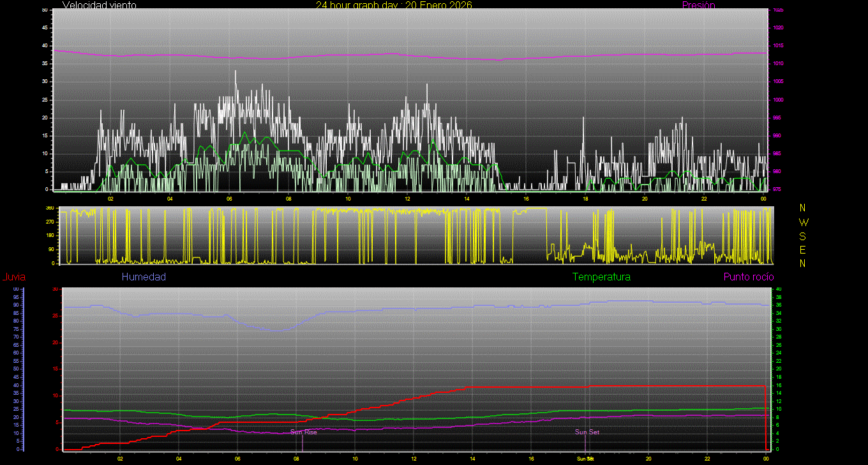The height and width of the screenshot is (465, 868).
Task: Click the topmost 'N' compass direction letter
Action: point(803,208)
